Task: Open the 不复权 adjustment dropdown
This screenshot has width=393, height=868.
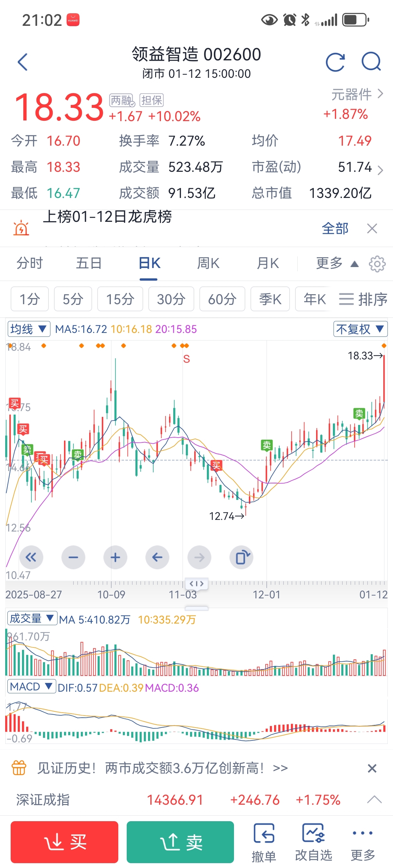Action: (360, 329)
